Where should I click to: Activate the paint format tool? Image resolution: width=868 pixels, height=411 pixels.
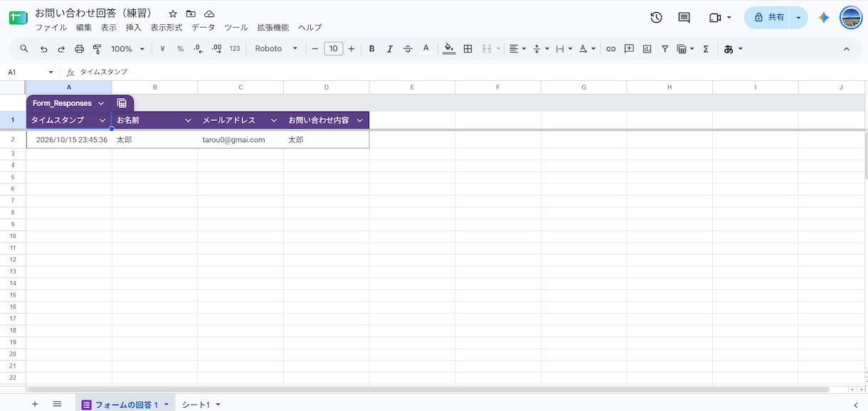[x=97, y=49]
